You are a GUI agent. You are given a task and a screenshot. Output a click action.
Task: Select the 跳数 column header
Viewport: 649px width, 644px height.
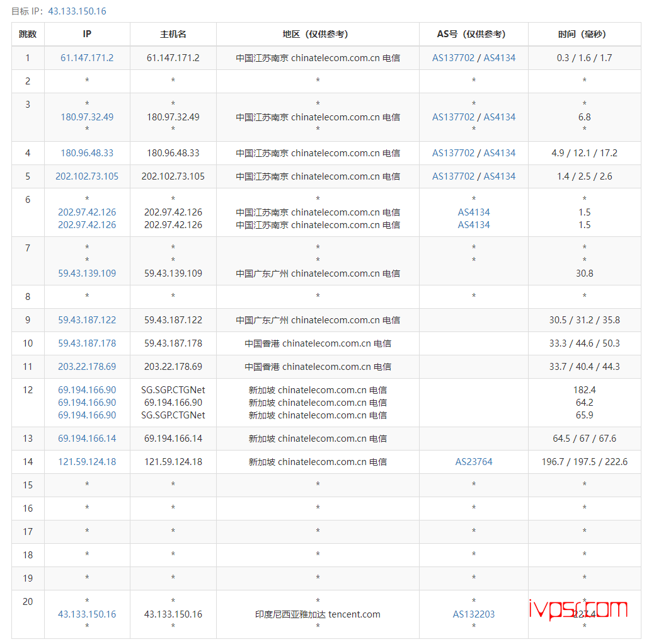(x=28, y=35)
